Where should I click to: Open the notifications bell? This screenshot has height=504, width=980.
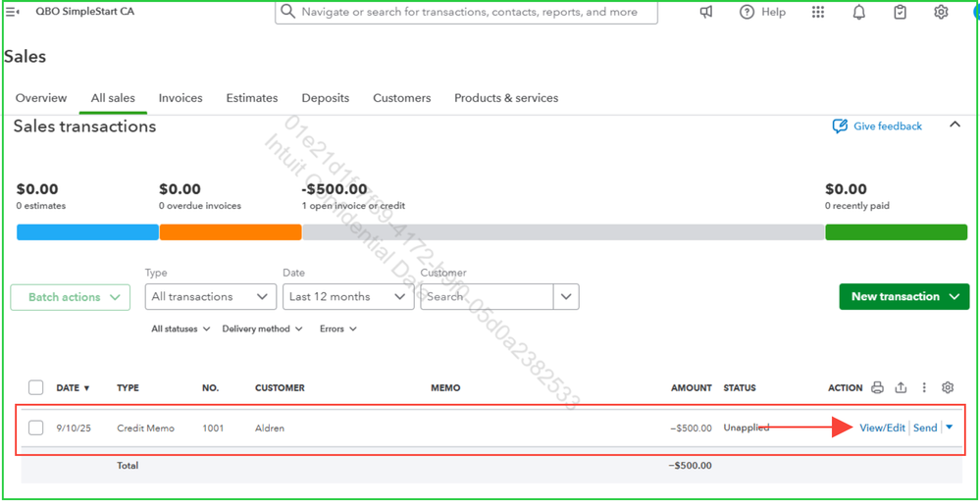pos(859,12)
